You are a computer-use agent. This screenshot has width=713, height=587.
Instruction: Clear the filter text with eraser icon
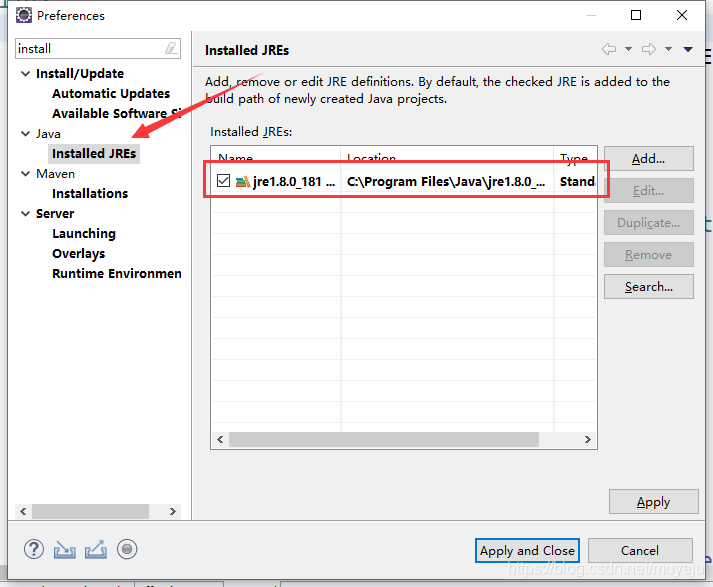[x=171, y=48]
